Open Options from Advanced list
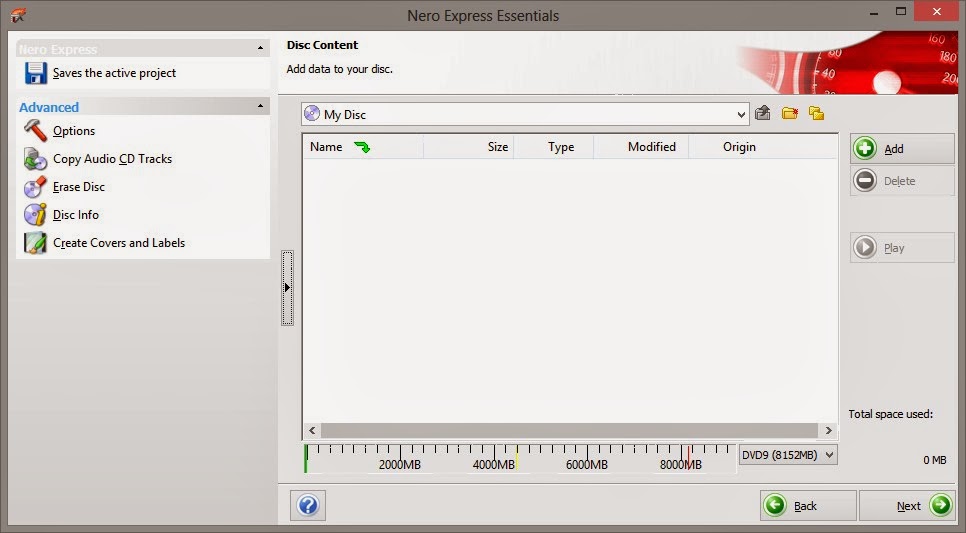 coord(74,131)
